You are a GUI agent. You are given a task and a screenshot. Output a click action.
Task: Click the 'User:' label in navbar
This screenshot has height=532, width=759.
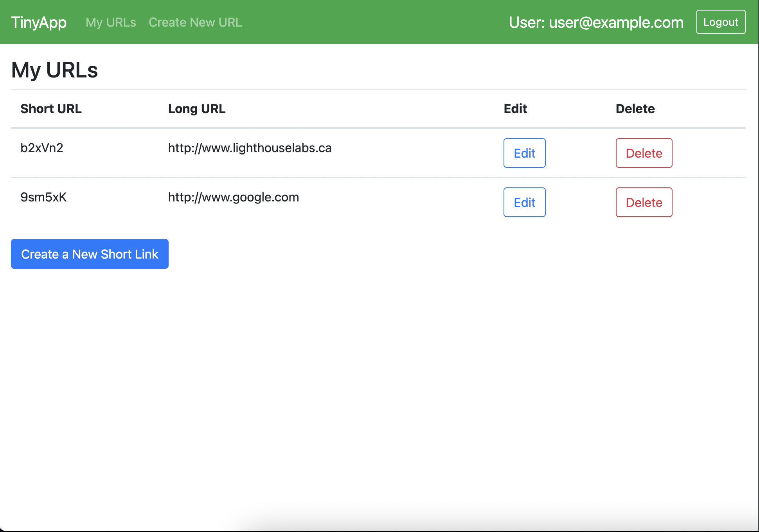coord(527,22)
